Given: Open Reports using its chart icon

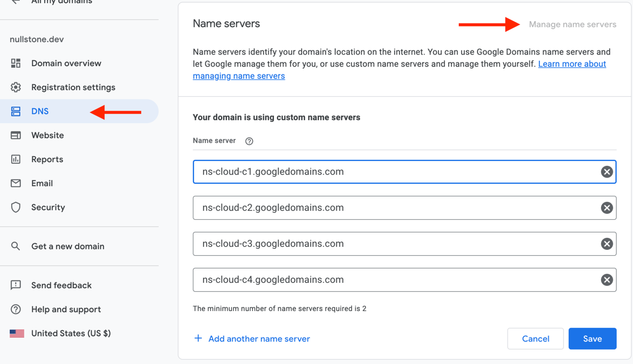Looking at the screenshot, I should (17, 159).
